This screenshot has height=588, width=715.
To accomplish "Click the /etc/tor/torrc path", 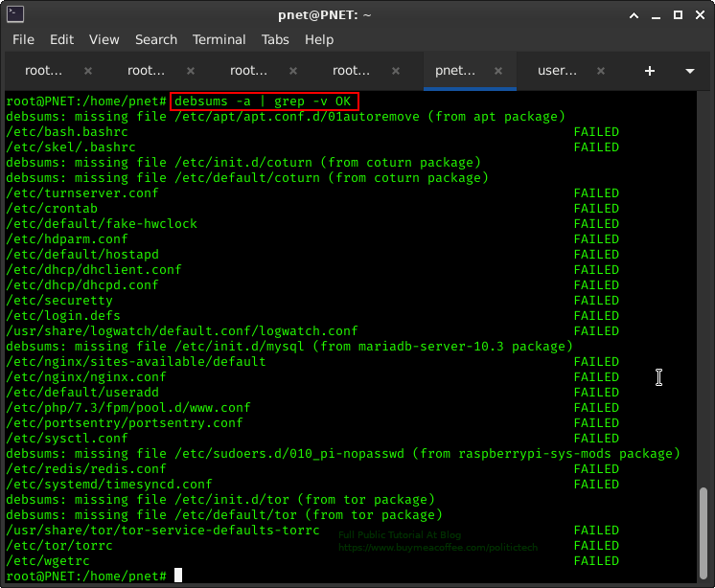I will (x=59, y=546).
